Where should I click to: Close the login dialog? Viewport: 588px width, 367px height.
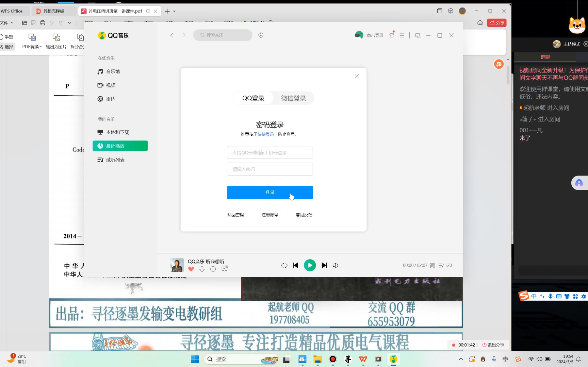click(357, 77)
